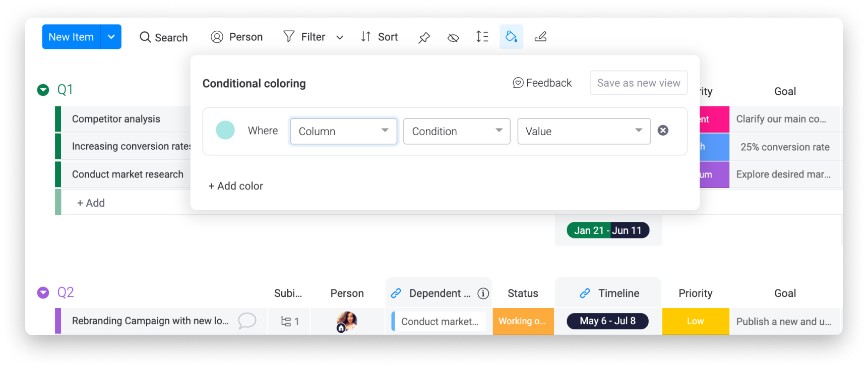868x368 pixels.
Task: Click Save as new view
Action: click(x=639, y=83)
